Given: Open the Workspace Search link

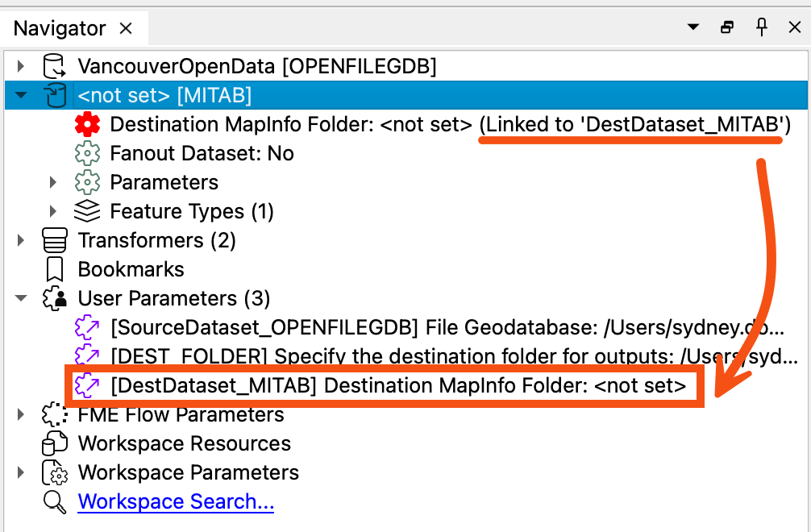Looking at the screenshot, I should 176,501.
